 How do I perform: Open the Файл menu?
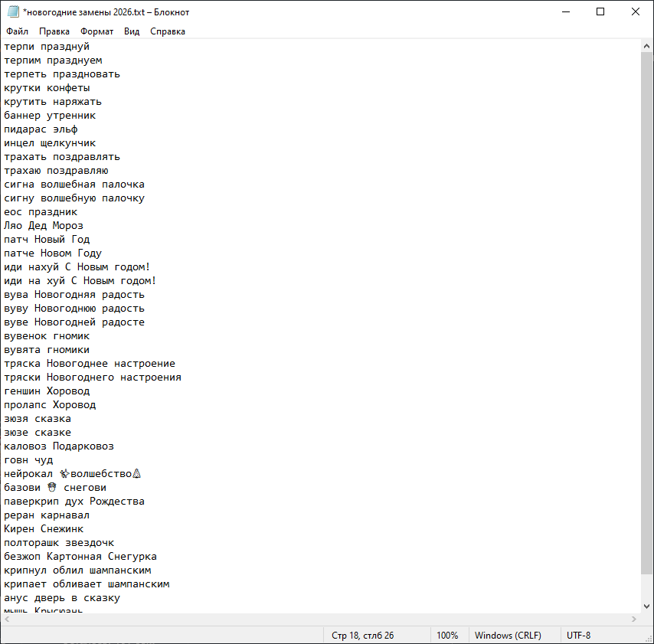(17, 31)
